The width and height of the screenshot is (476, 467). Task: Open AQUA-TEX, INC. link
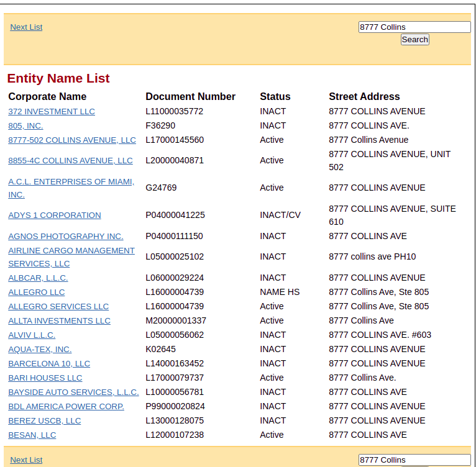coord(40,349)
